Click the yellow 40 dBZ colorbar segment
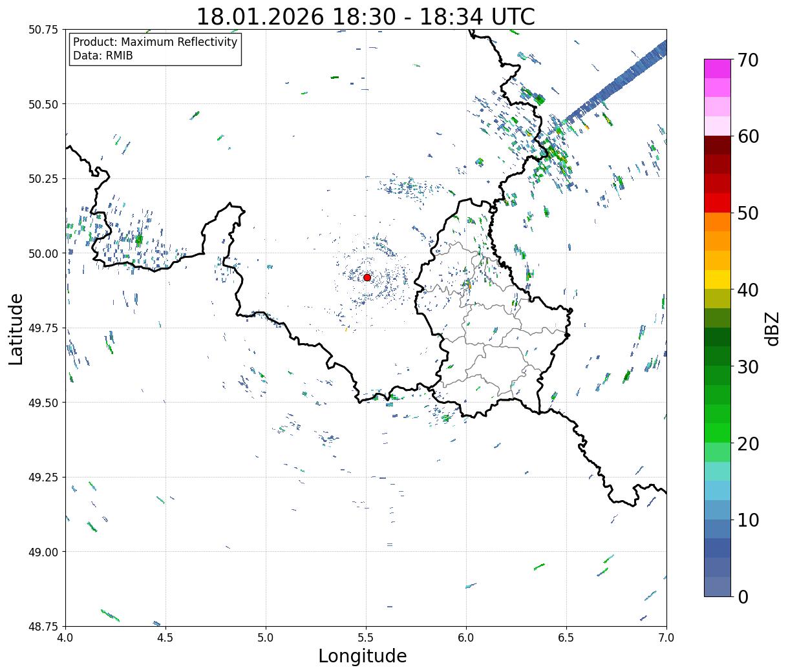The image size is (788, 672). 718,280
